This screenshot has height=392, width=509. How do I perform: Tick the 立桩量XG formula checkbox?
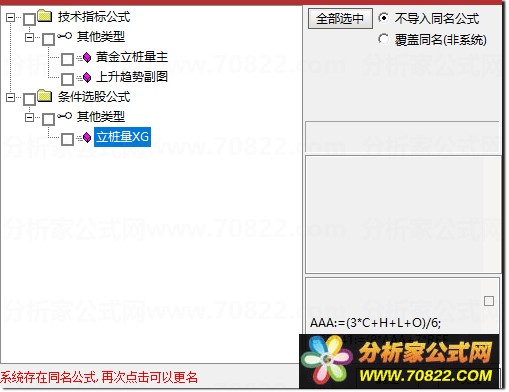68,139
